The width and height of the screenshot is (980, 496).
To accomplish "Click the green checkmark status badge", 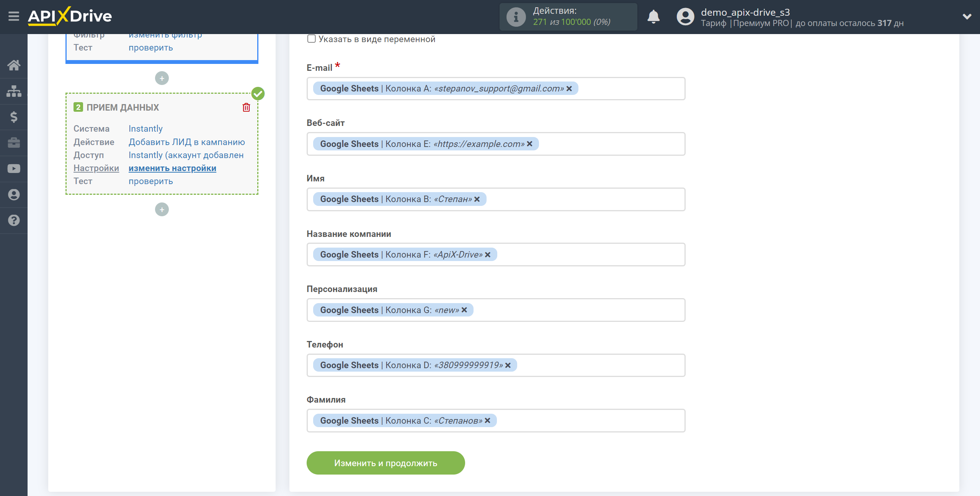I will click(x=258, y=93).
